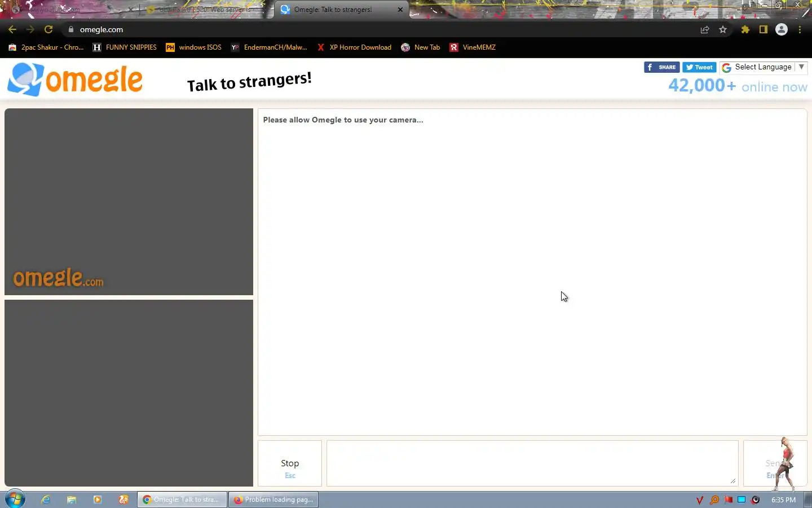
Task: Open the XP Horror Download bookmark
Action: click(x=354, y=47)
